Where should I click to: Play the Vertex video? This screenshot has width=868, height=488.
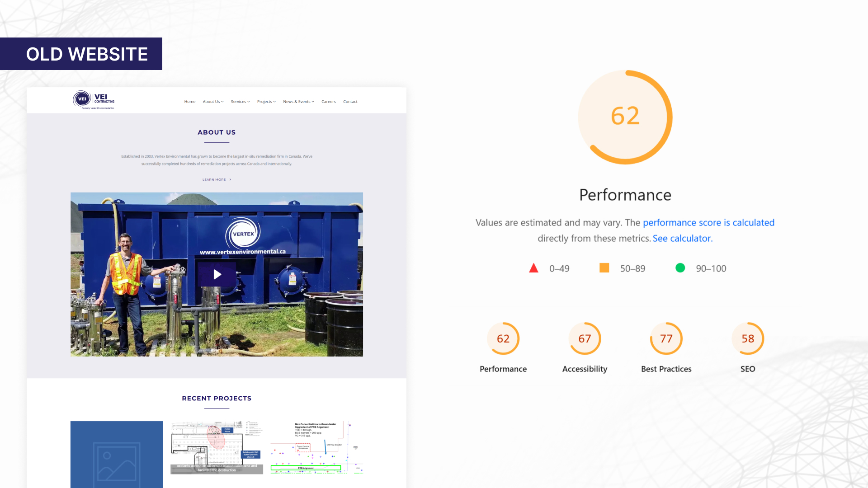pyautogui.click(x=217, y=274)
